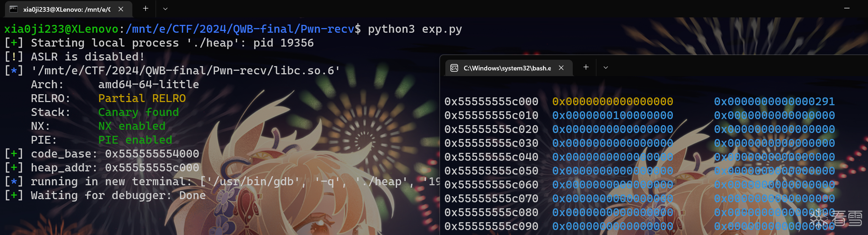868x235 pixels.
Task: Click 'Canary found' value
Action: [x=138, y=112]
